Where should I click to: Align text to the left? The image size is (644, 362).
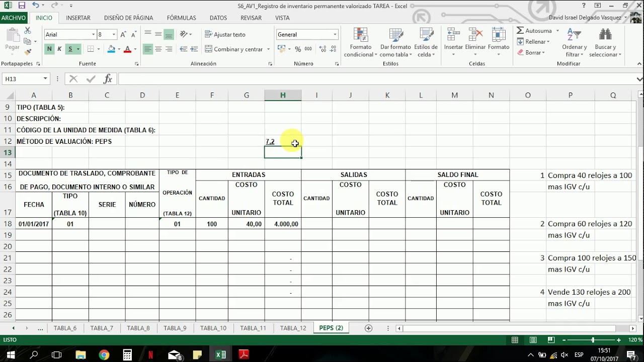coord(147,49)
